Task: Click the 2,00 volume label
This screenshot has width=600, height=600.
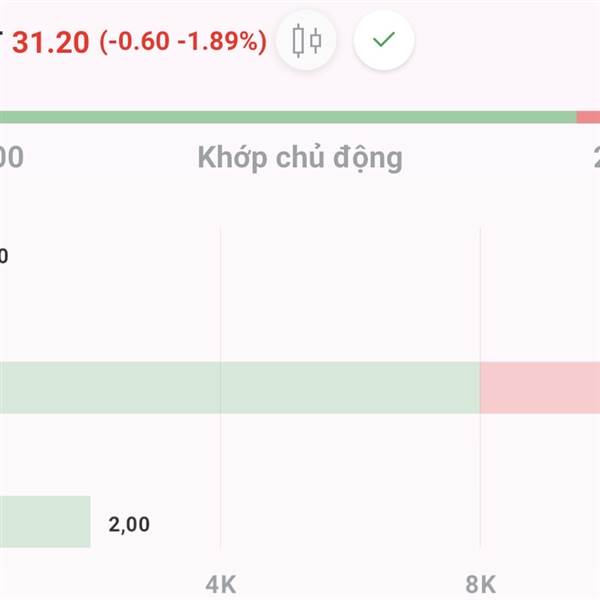Action: pyautogui.click(x=129, y=524)
